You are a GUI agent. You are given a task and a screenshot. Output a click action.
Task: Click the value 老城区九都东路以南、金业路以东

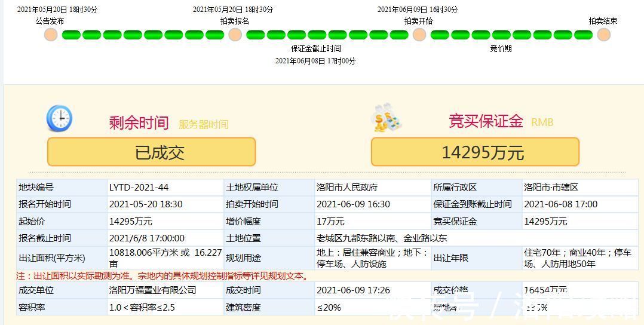coord(382,238)
